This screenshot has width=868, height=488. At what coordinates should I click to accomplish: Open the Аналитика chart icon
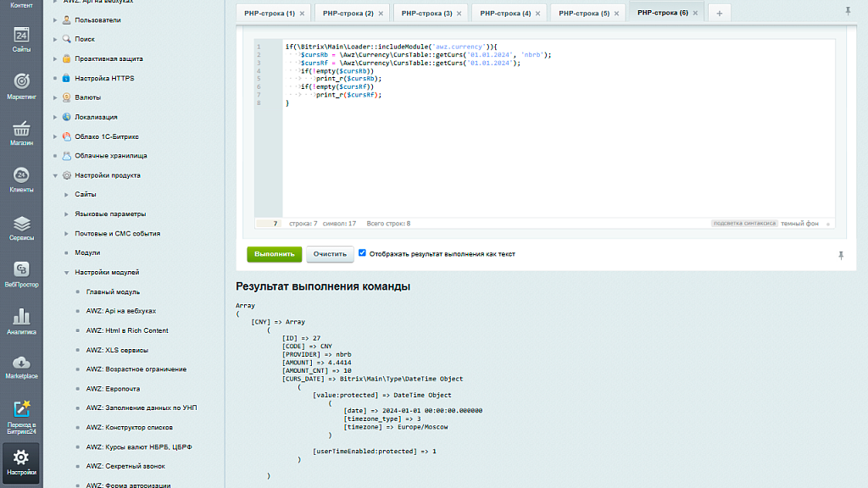[x=21, y=318]
